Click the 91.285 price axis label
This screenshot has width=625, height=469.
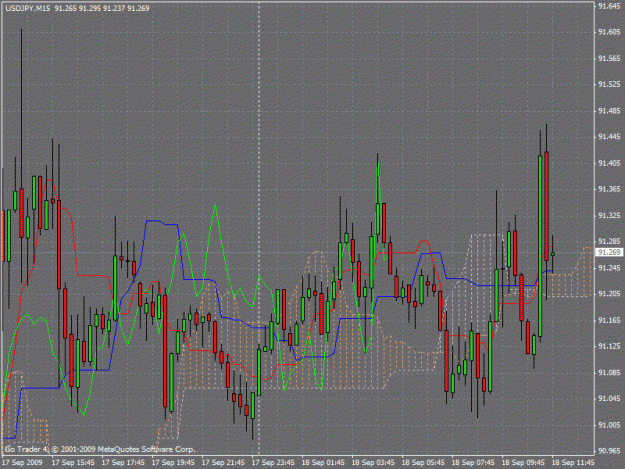click(x=609, y=241)
